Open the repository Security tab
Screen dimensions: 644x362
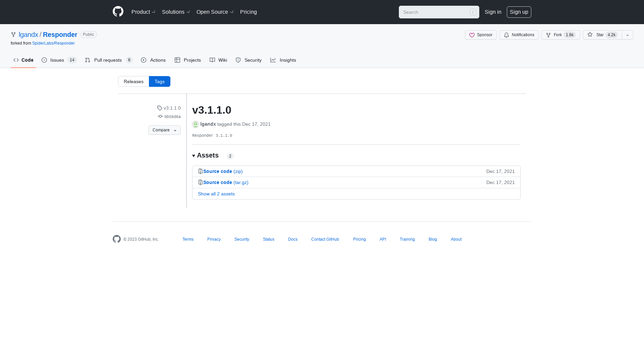249,60
